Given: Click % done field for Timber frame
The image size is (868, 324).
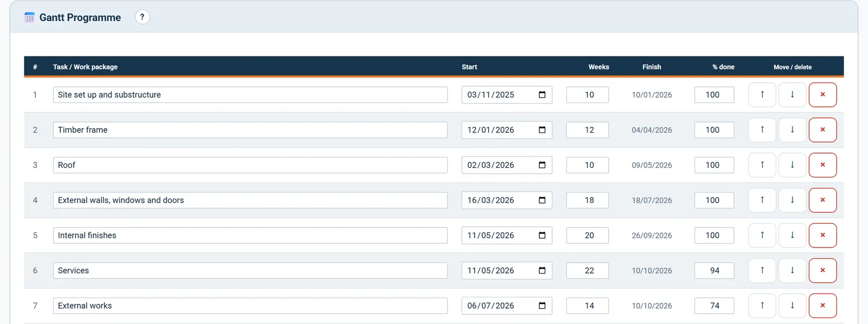Looking at the screenshot, I should [714, 130].
